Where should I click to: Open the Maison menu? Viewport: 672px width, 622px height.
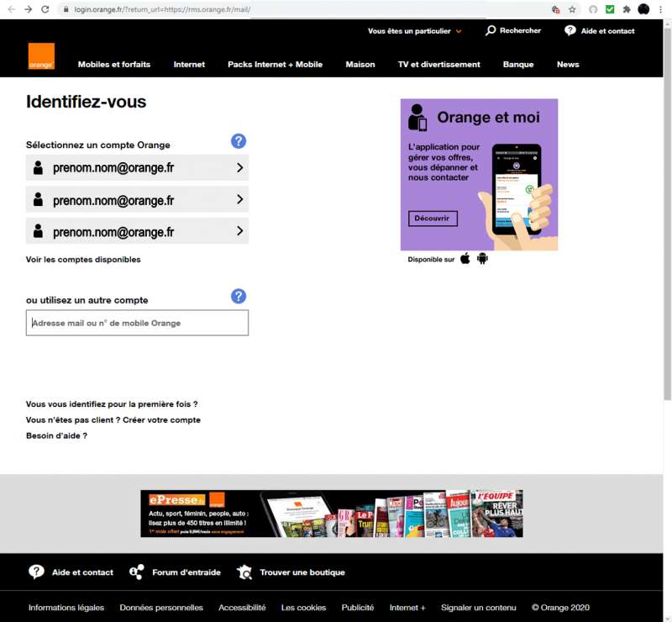point(360,65)
